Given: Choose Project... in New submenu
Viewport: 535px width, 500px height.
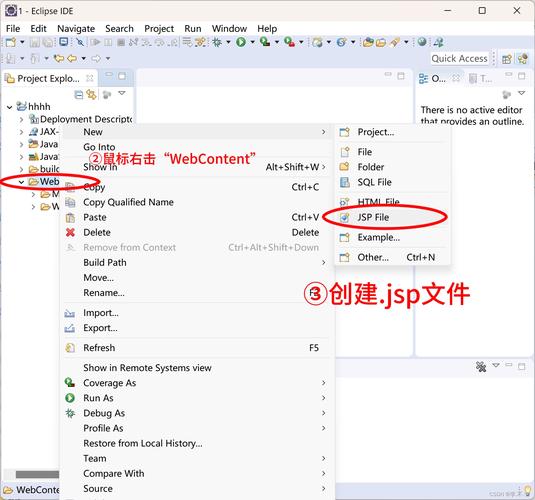Looking at the screenshot, I should click(392, 132).
